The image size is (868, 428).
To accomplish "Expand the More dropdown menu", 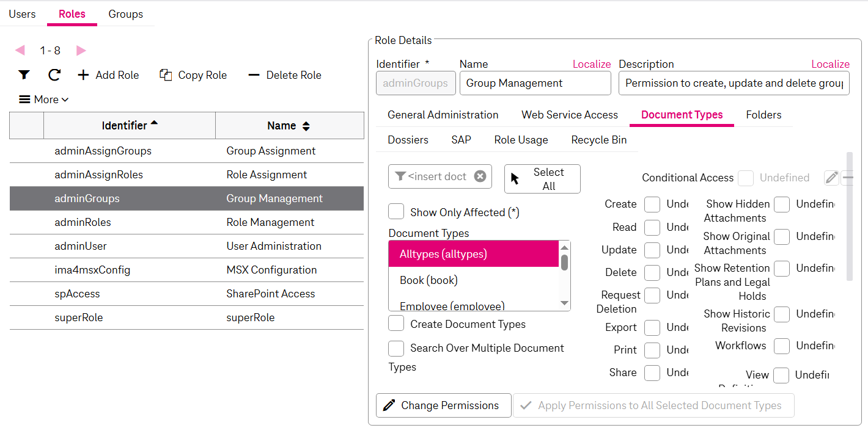I will [43, 100].
